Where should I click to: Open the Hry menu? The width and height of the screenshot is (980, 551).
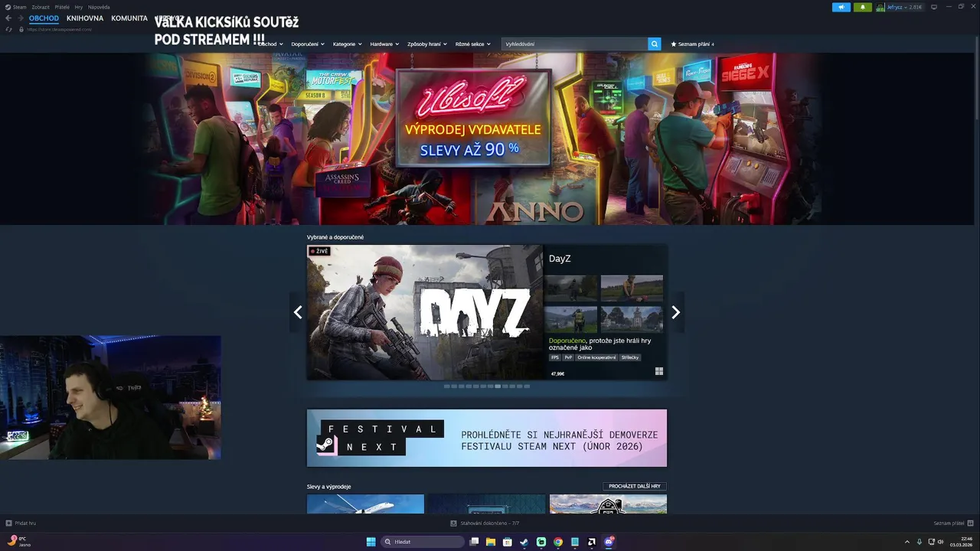pos(79,7)
